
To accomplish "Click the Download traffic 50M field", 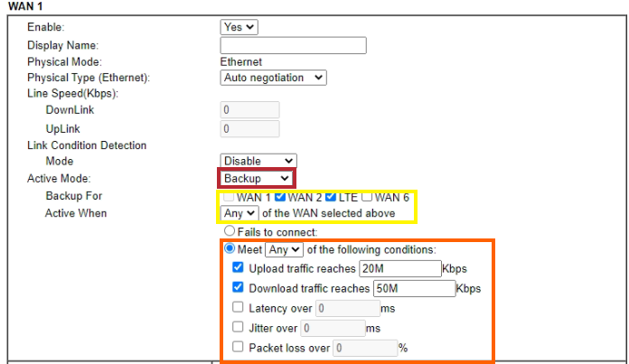I will point(415,289).
